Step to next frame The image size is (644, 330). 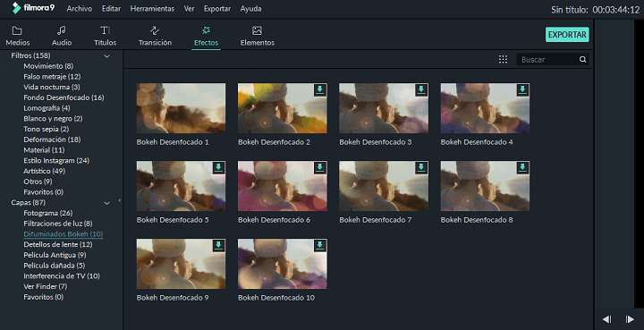tap(630, 319)
